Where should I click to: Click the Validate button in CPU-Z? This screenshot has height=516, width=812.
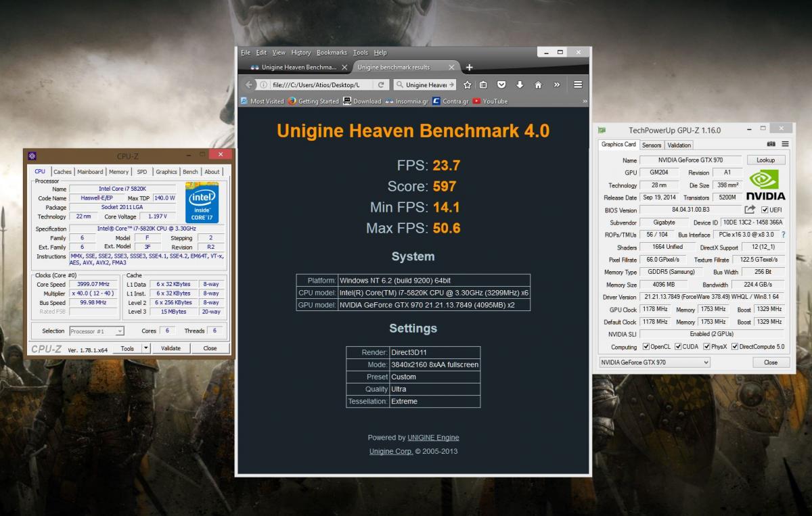tap(171, 348)
